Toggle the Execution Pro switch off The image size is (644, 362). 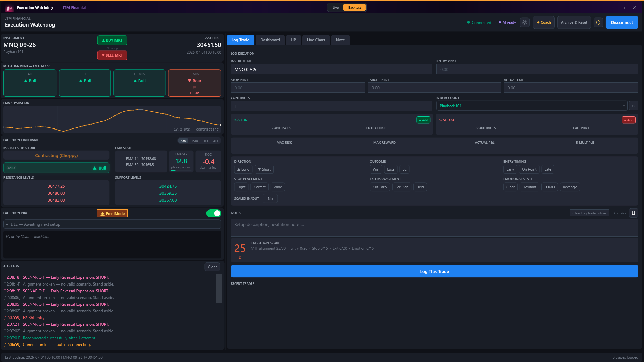214,213
